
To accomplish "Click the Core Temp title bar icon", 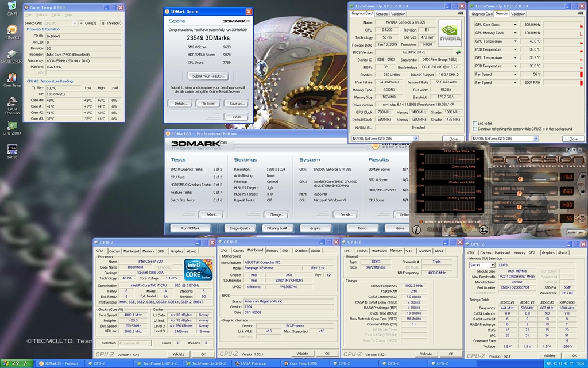I will coord(26,7).
